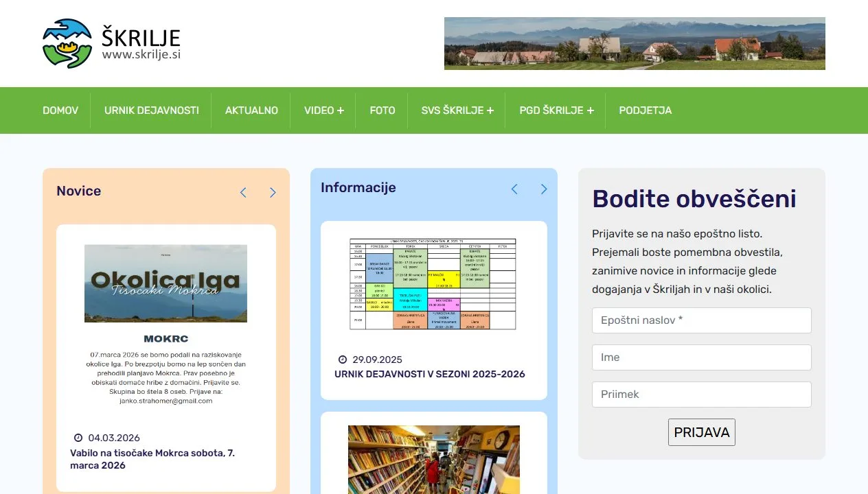Screen dimensions: 868x494
Task: Click the MOKRC title in news card
Action: tap(165, 339)
